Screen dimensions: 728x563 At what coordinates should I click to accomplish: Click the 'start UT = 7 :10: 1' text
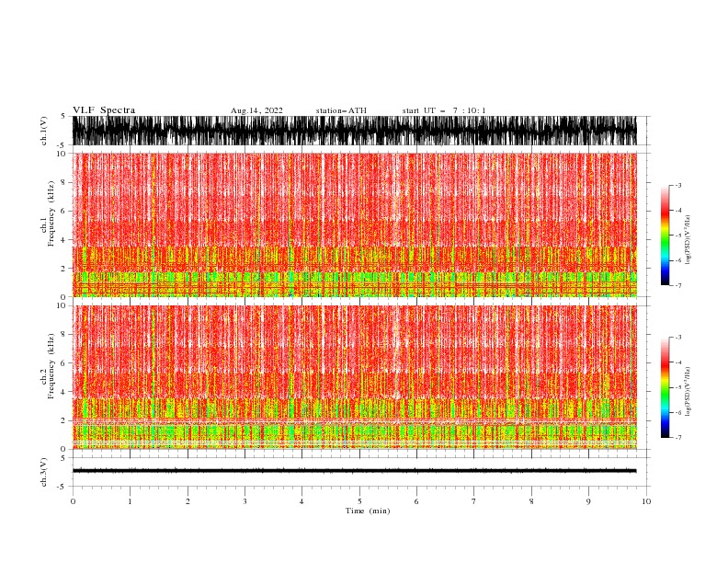coord(444,110)
